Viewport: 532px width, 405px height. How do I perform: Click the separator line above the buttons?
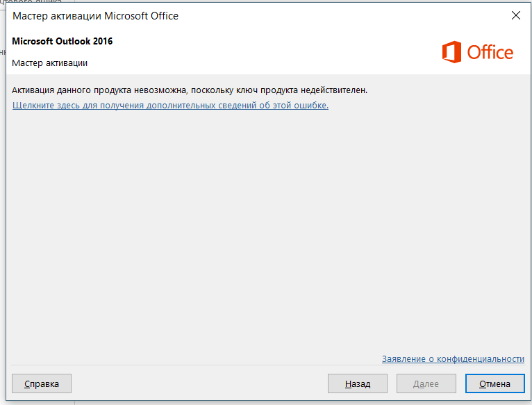point(268,365)
